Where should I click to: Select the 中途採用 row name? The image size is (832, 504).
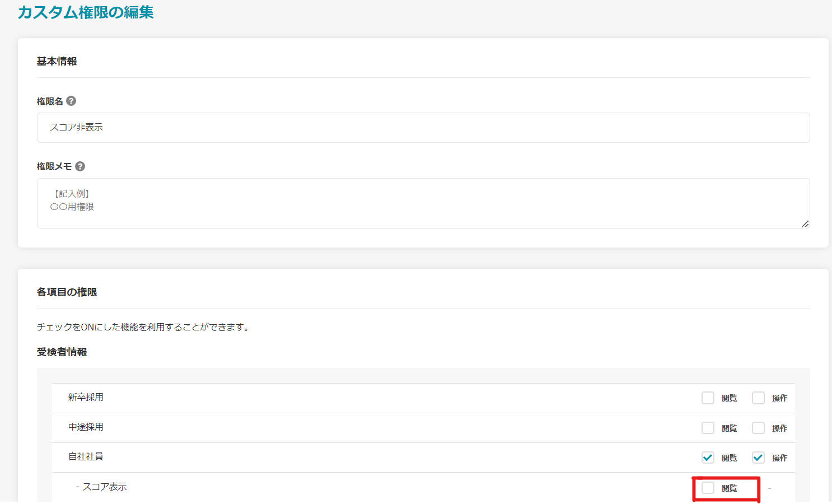click(x=86, y=427)
